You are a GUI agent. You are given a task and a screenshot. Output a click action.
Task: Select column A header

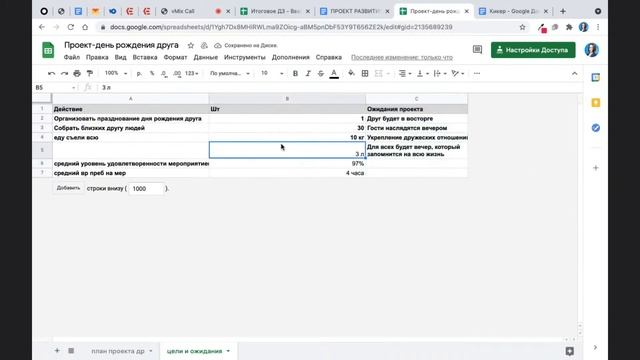(x=131, y=99)
